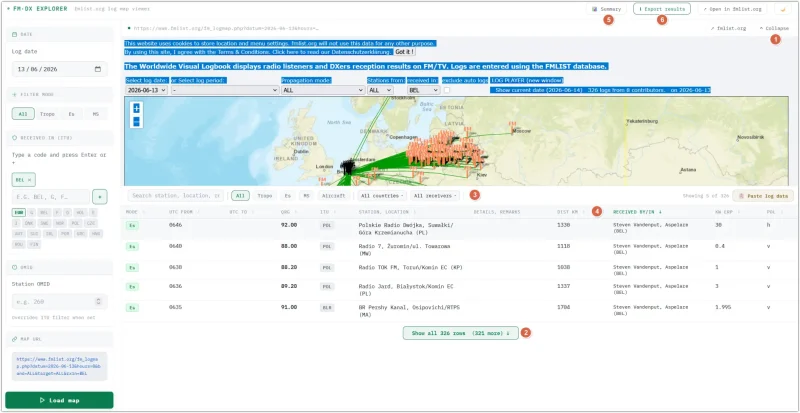Click Radio Jard, Białystok station
The width and height of the screenshot is (800, 413).
[406, 289]
